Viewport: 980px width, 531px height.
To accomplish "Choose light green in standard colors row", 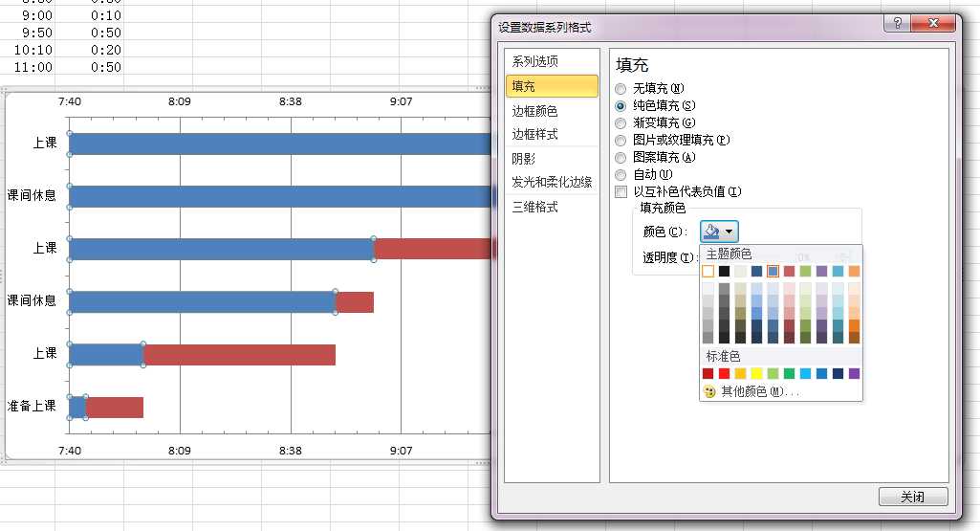I will [x=773, y=373].
